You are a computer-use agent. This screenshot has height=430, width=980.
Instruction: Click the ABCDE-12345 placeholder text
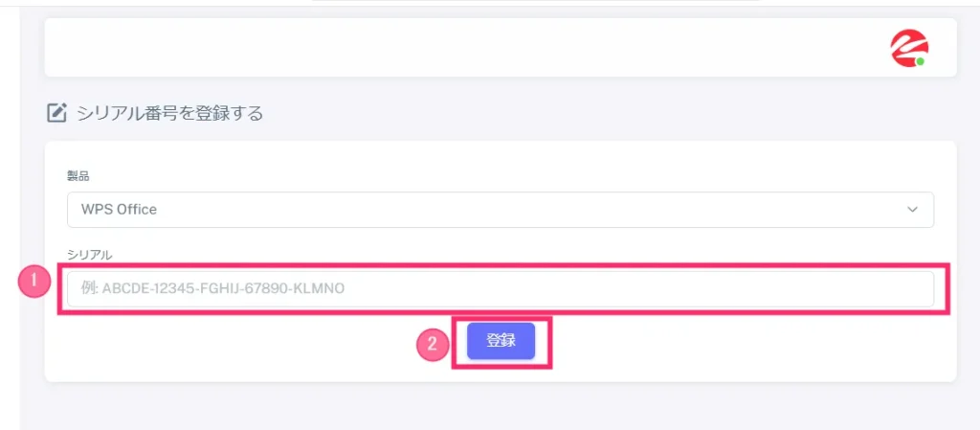223,289
